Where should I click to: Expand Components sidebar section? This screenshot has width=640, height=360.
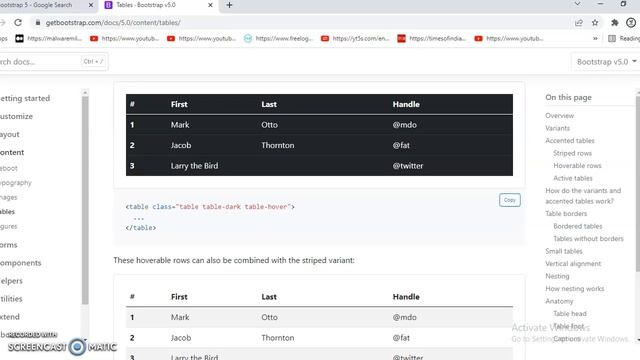point(21,263)
